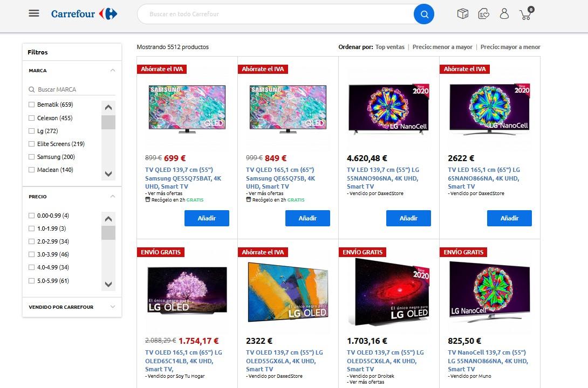The height and width of the screenshot is (388, 588).
Task: Check the 5.0-5.99 (61) price filter
Action: click(x=31, y=281)
